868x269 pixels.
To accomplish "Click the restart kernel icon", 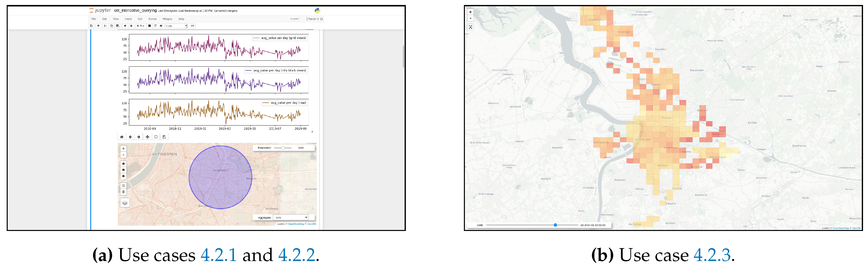I will tap(155, 26).
